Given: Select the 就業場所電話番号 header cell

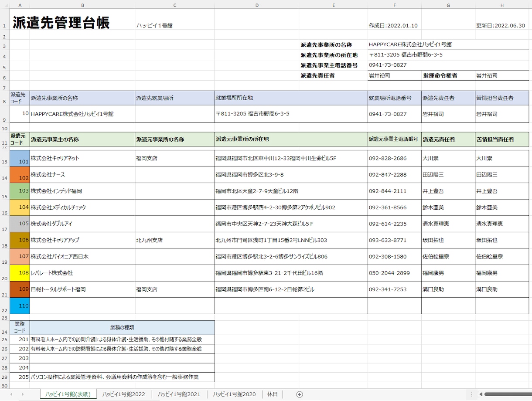Looking at the screenshot, I should (395, 98).
